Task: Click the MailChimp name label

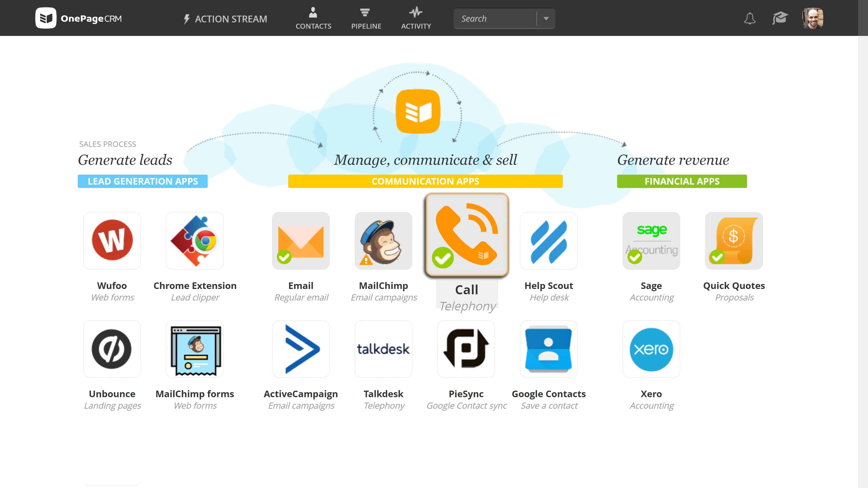Action: (x=383, y=286)
